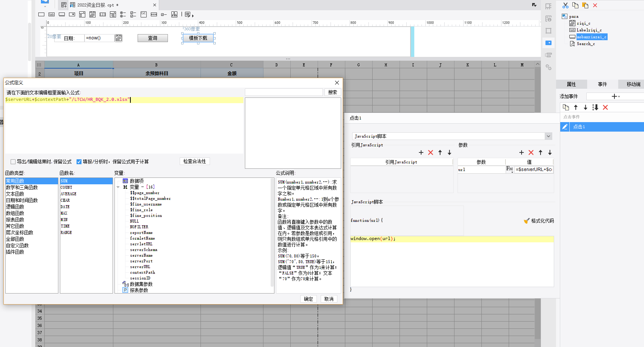Select the serverURL variable
This screenshot has height=347, width=644.
140,267
